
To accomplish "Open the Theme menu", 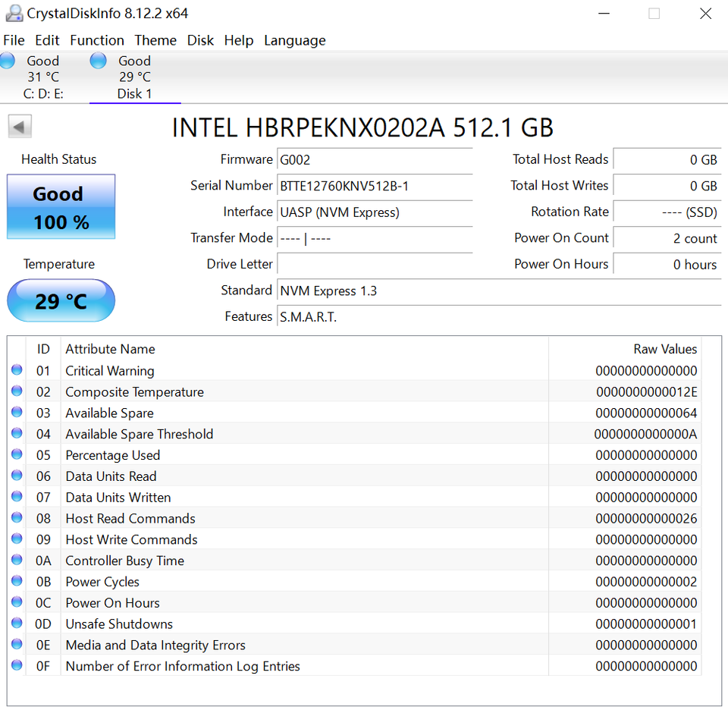I will tap(155, 40).
